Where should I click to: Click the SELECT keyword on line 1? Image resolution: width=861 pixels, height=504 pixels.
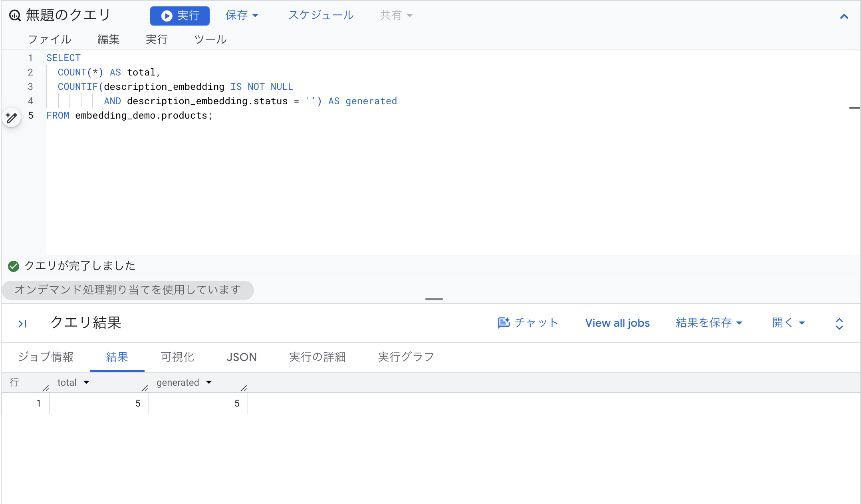tap(63, 58)
